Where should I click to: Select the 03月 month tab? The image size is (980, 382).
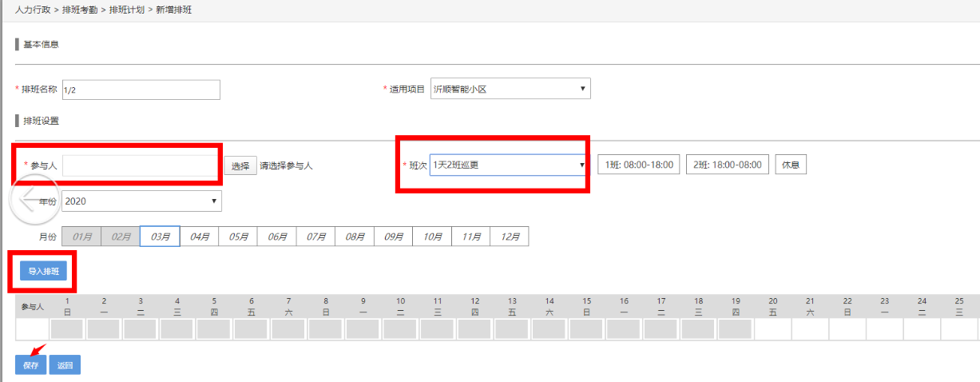[x=160, y=237]
